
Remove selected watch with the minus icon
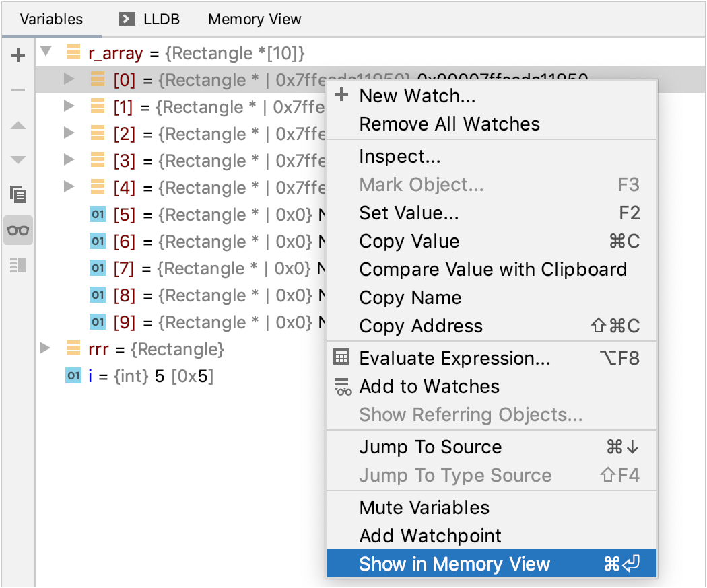coord(18,89)
